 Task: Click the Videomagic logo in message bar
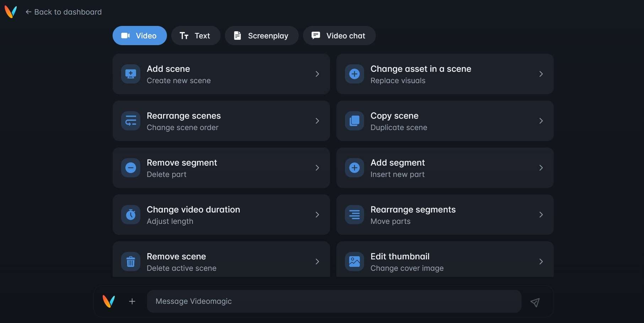[109, 301]
